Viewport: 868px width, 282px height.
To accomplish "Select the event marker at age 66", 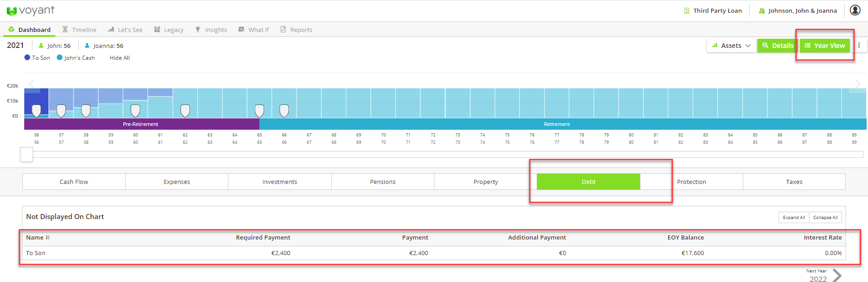I will tap(284, 110).
